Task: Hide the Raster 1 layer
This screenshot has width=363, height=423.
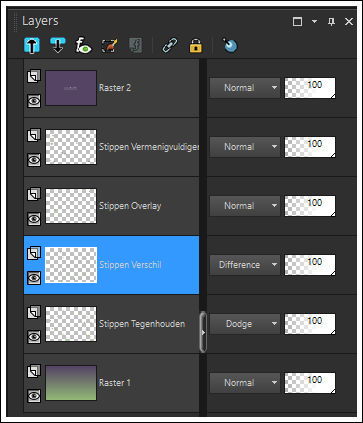Action: point(34,396)
